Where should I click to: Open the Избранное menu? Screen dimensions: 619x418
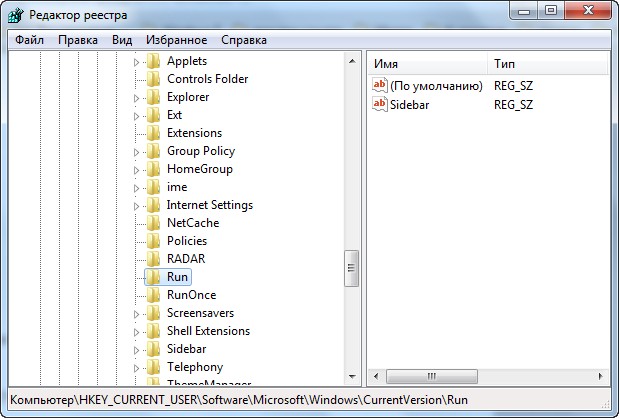[176, 40]
